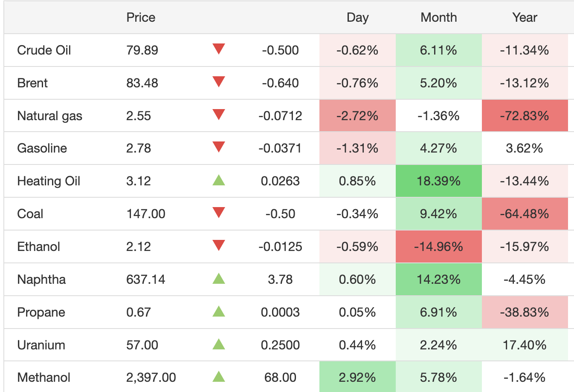
Task: Select Uranium price 57.00
Action: click(142, 345)
